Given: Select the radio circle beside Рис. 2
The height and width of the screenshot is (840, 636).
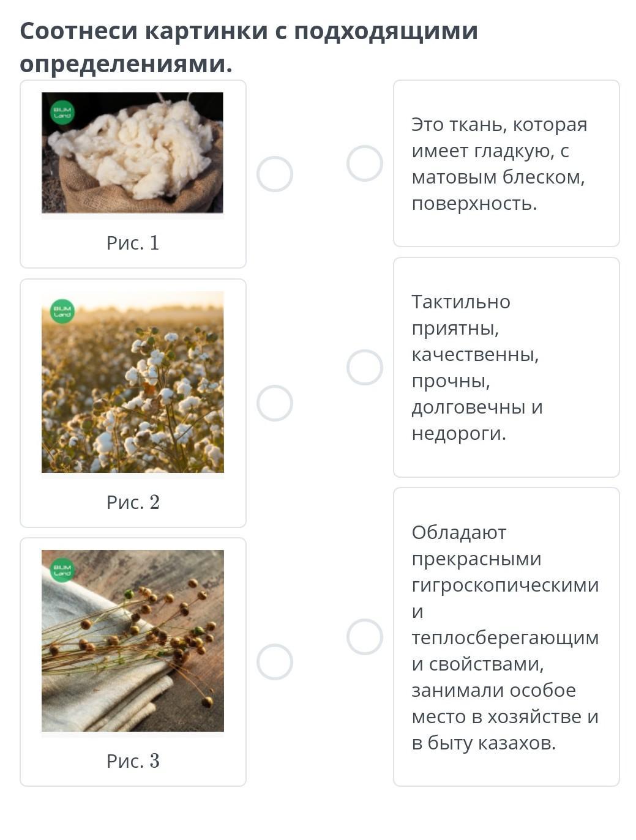Looking at the screenshot, I should 275,403.
